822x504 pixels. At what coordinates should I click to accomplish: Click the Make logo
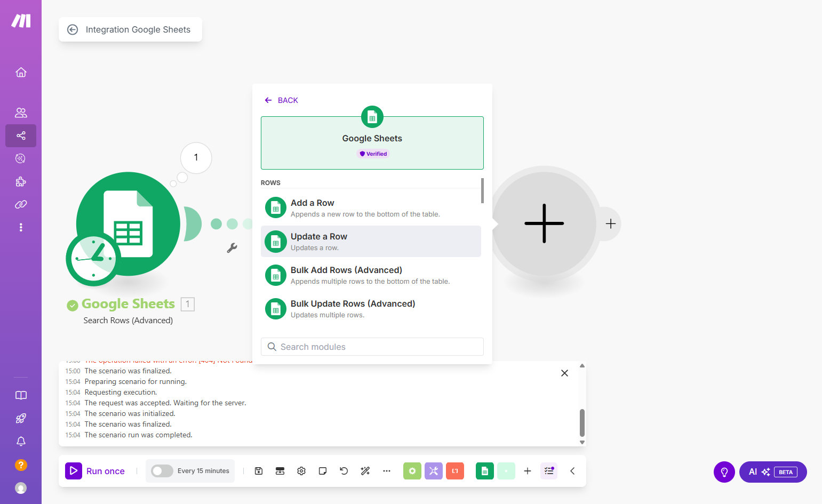coord(21,21)
